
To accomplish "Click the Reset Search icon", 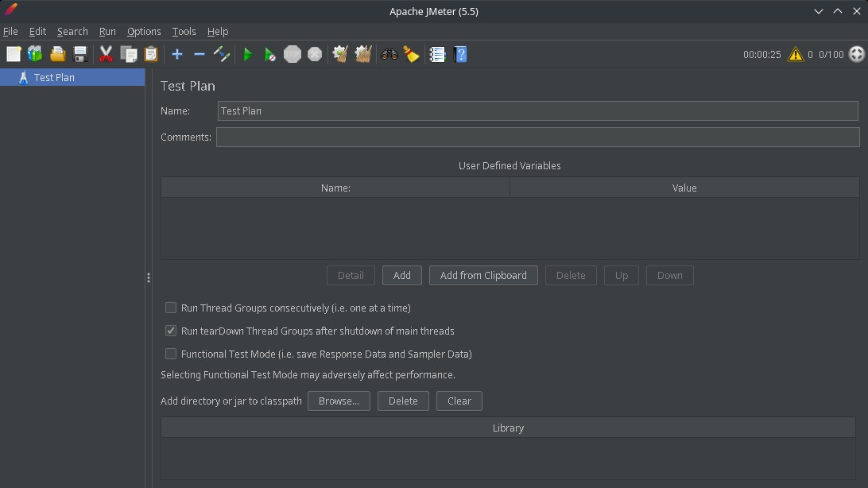I will [411, 54].
